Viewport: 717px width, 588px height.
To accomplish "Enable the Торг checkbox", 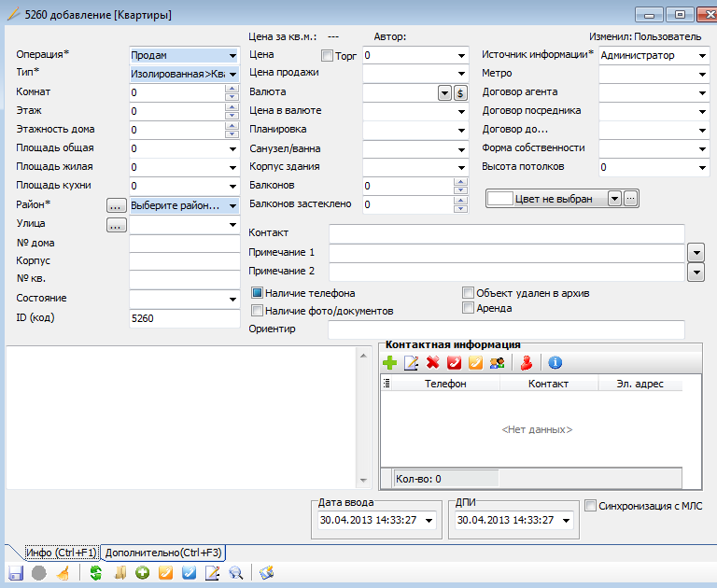I will tap(327, 55).
